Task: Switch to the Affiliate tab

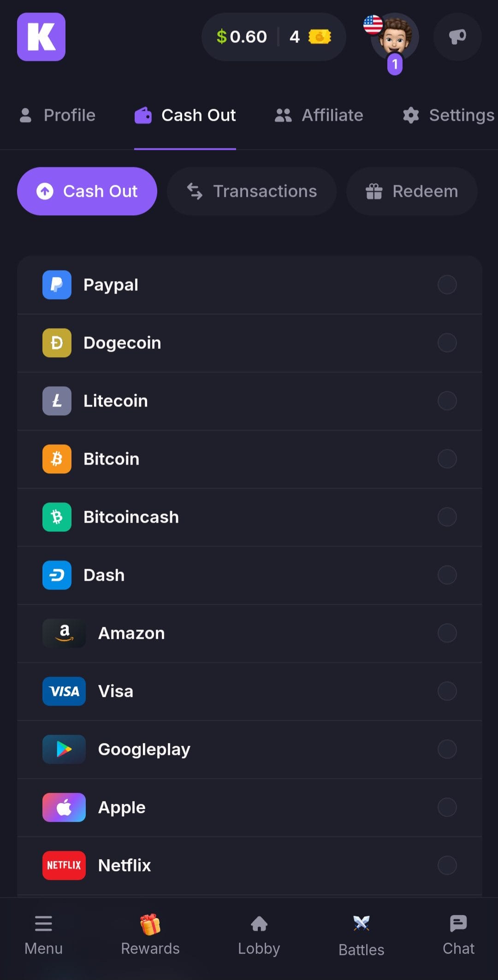Action: tap(319, 115)
